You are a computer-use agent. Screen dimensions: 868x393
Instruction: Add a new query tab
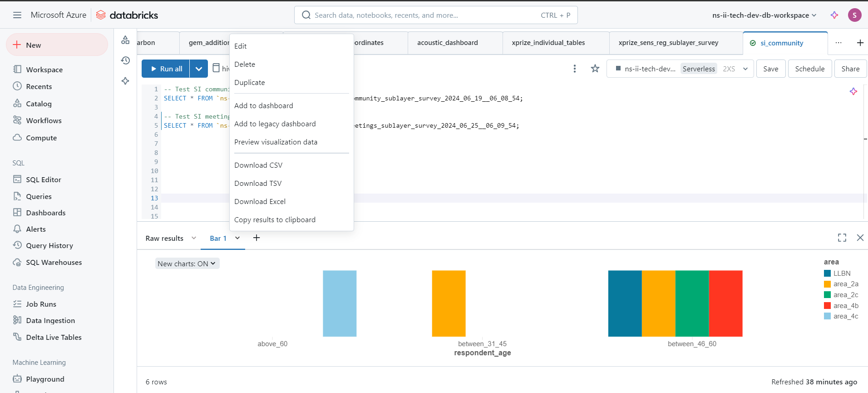click(860, 43)
